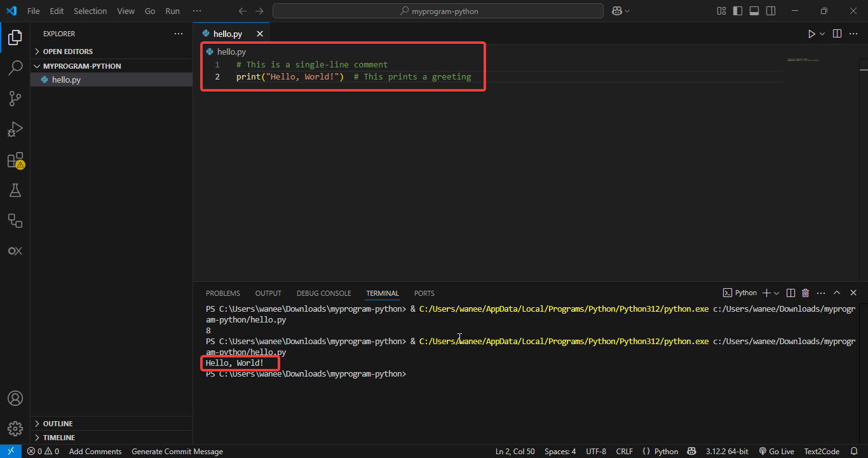Open the Source Control view
The image size is (868, 458).
tap(15, 99)
